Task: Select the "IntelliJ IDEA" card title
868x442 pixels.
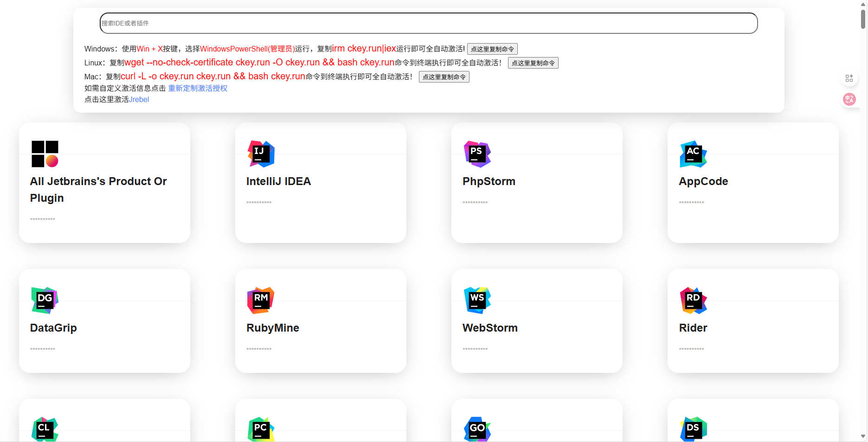Action: (278, 181)
